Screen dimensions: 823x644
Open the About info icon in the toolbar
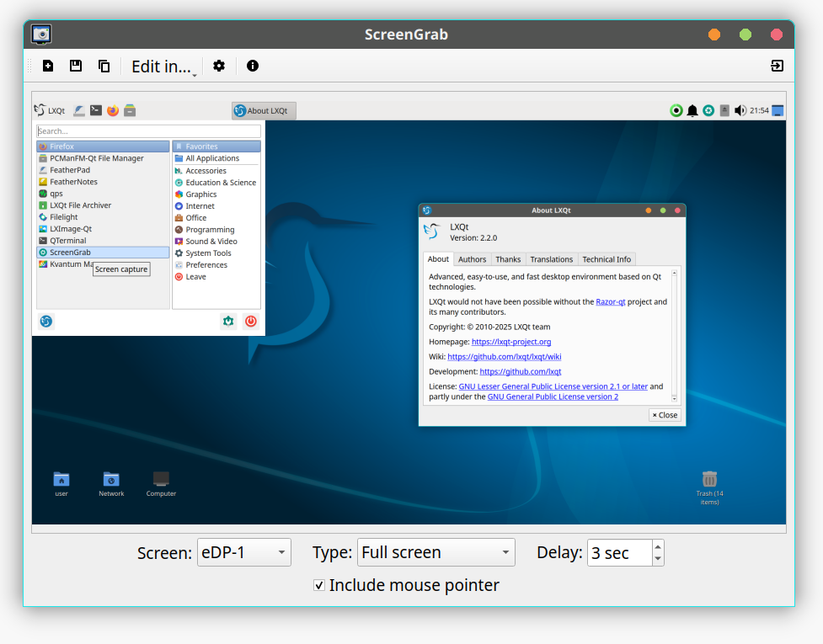(x=252, y=66)
